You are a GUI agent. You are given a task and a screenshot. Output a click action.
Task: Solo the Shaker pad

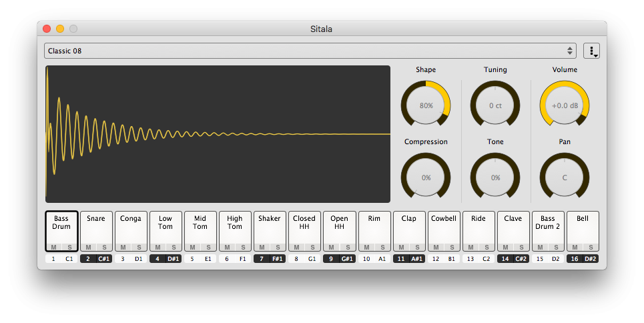[278, 247]
